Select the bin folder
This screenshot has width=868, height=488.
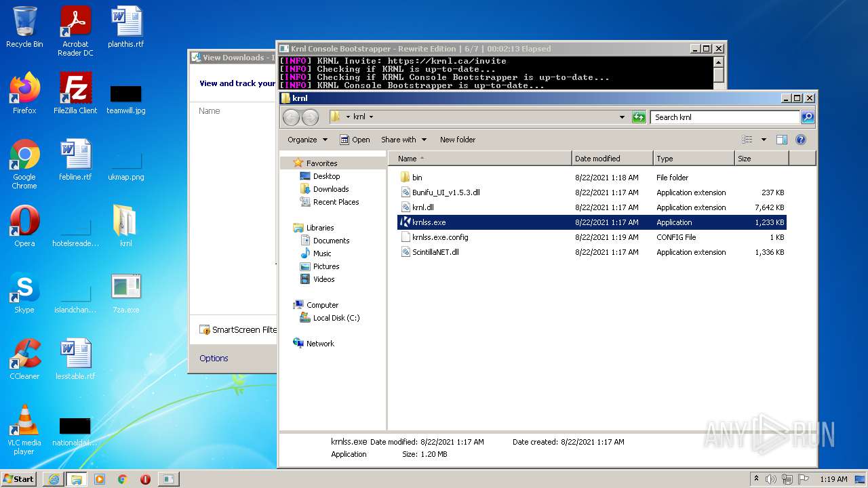(x=416, y=178)
